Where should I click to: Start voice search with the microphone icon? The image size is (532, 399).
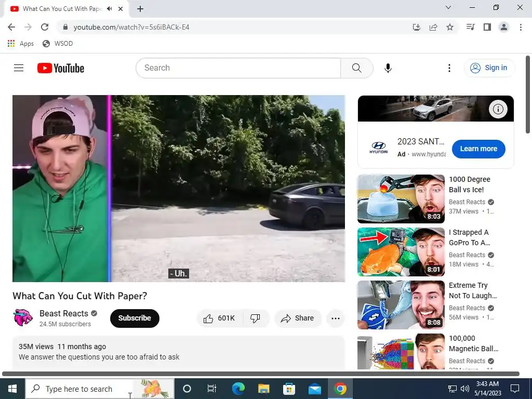click(388, 68)
